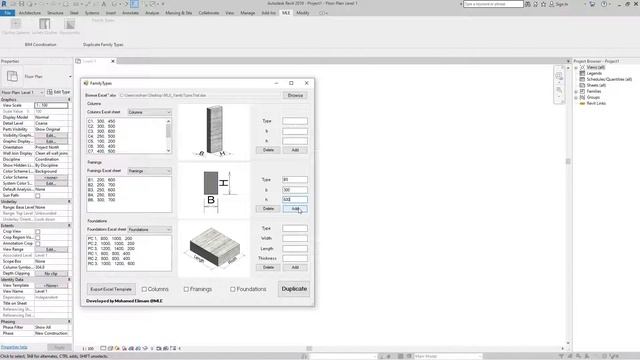Viewport: 640px width, 360px height.
Task: Select row 'B3, 250, 600' in framings list
Action: [x=102, y=190]
